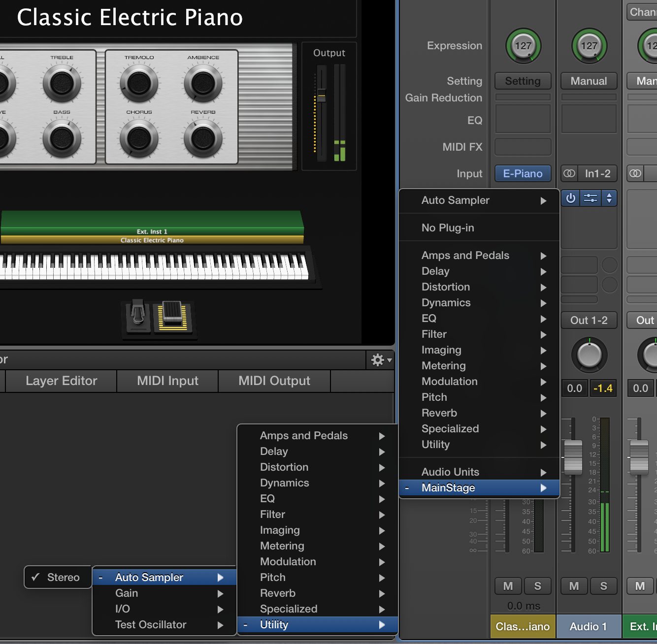Image resolution: width=657 pixels, height=644 pixels.
Task: Click the pan knob on Audio 1 strip
Action: coord(589,355)
